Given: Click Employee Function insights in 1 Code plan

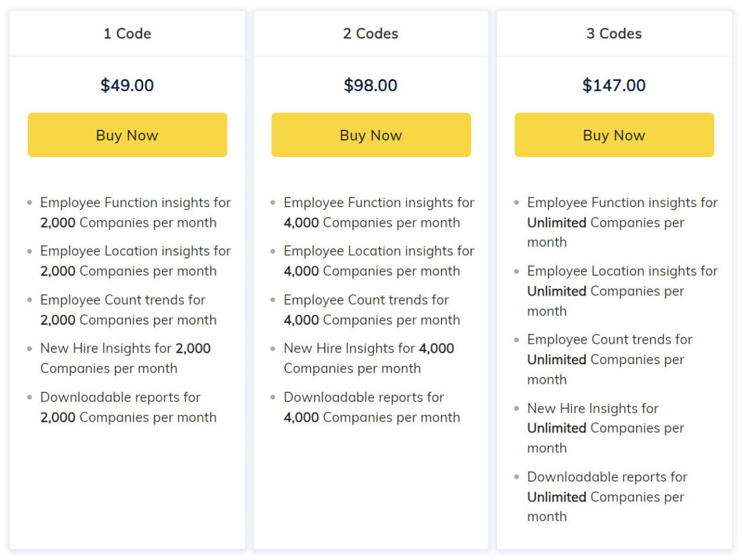Looking at the screenshot, I should (x=135, y=202).
